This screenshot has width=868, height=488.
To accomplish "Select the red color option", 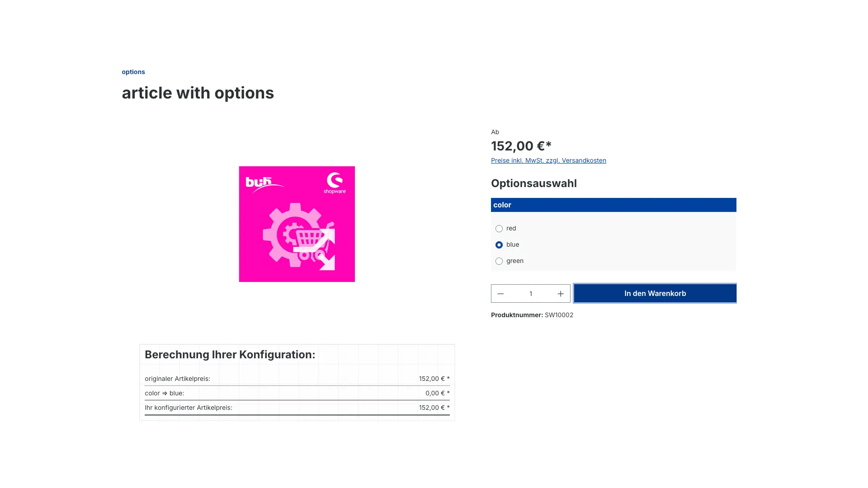I will click(x=499, y=229).
